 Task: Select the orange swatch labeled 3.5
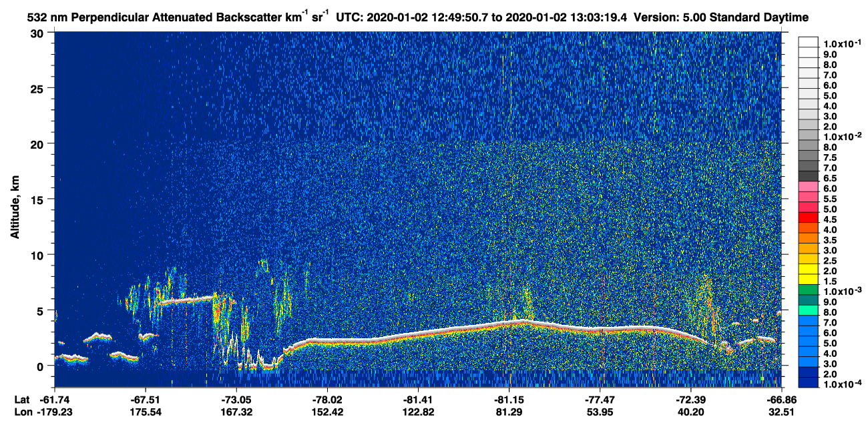pyautogui.click(x=809, y=238)
